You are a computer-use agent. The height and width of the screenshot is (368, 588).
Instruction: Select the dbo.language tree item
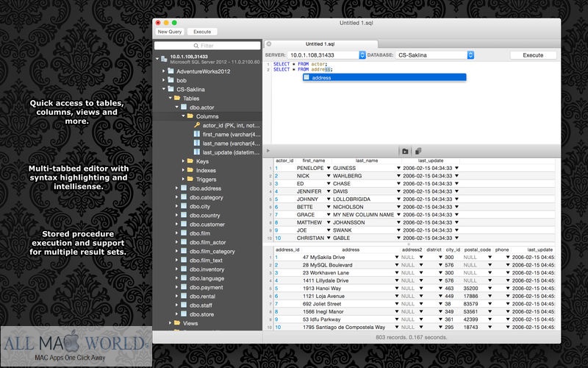pos(207,278)
